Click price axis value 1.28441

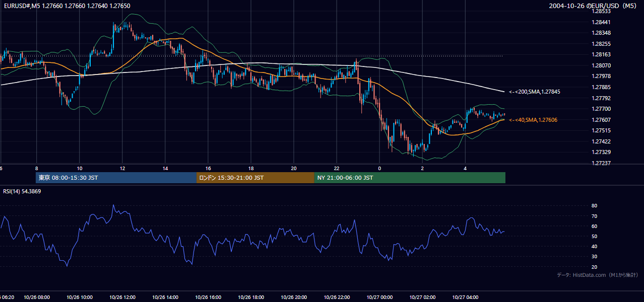click(602, 22)
